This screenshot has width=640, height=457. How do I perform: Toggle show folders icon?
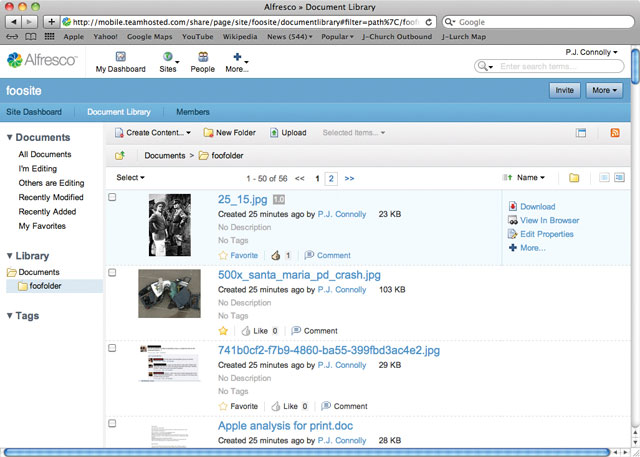(574, 178)
